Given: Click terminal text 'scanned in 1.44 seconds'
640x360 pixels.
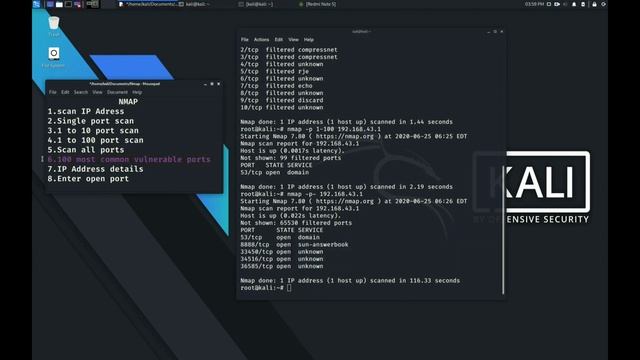Looking at the screenshot, I should 411,122.
